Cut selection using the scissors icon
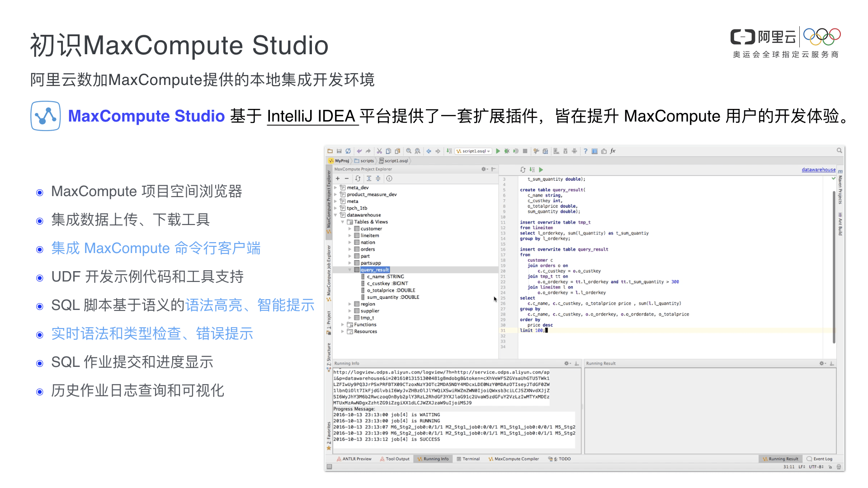Image resolution: width=868 pixels, height=488 pixels. (380, 151)
